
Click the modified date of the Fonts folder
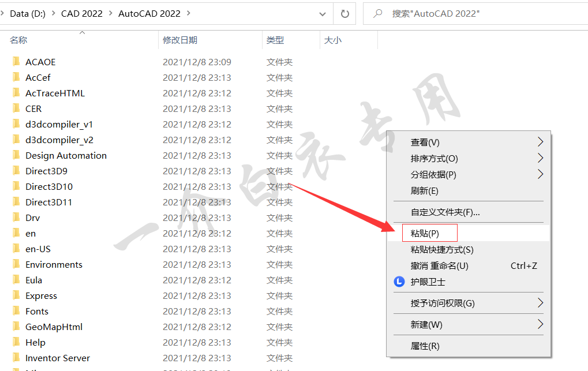[x=197, y=312]
